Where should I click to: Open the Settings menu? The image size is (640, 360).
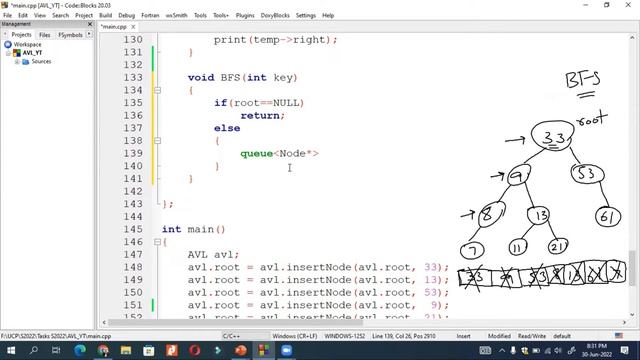[x=306, y=15]
